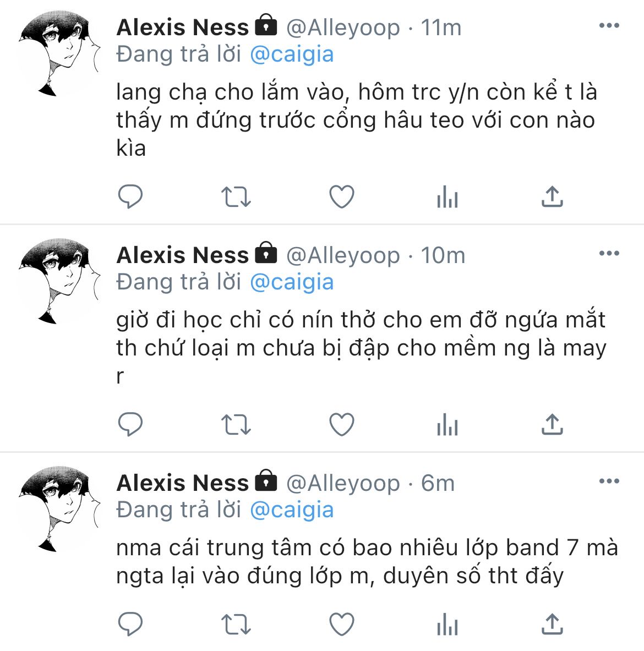Retweet the tweet posted 10m ago
644x651 pixels.
click(236, 425)
